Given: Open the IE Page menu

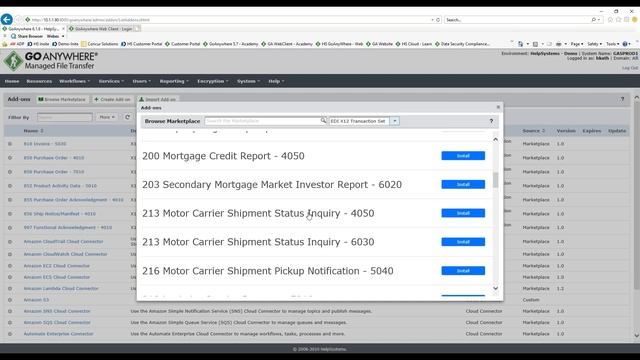Looking at the screenshot, I should [577, 44].
